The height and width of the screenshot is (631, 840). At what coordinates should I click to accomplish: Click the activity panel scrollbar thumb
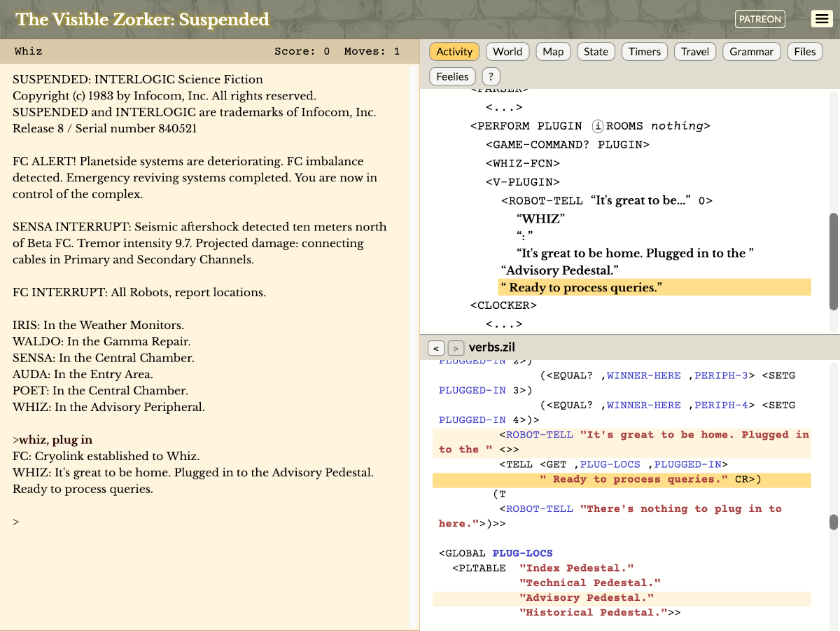point(834,261)
